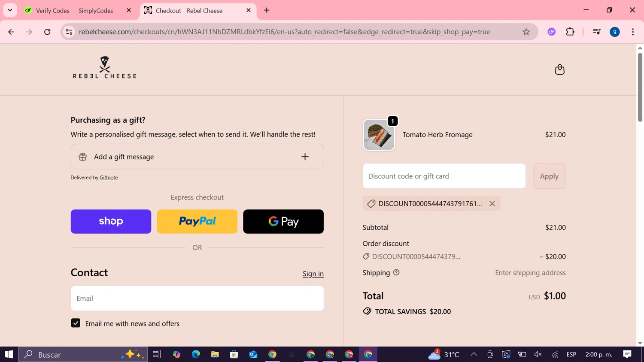Pay with the Google Pay button
The height and width of the screenshot is (362, 644).
coord(283,221)
